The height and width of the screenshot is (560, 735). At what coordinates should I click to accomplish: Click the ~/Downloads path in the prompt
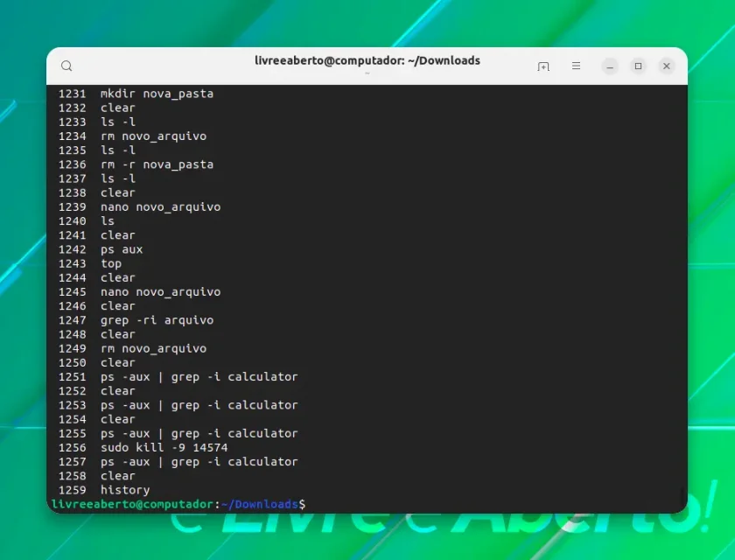coord(259,504)
